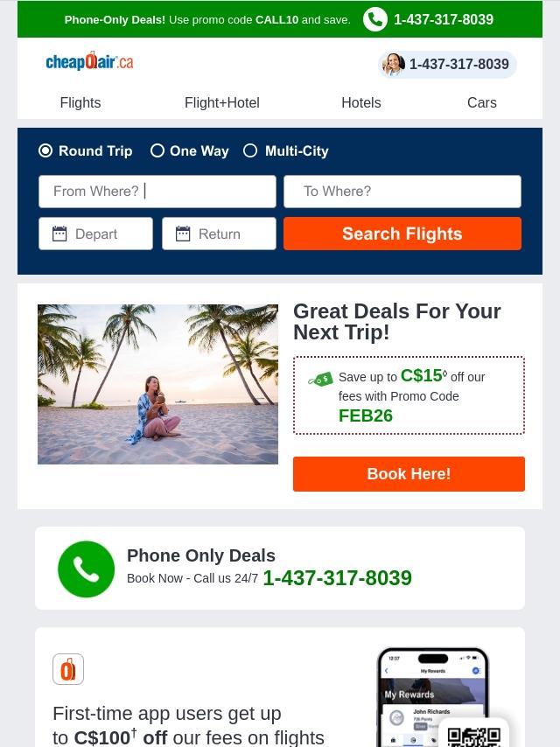Click the calendar icon in the Depart field
The height and width of the screenshot is (747, 560).
click(59, 234)
